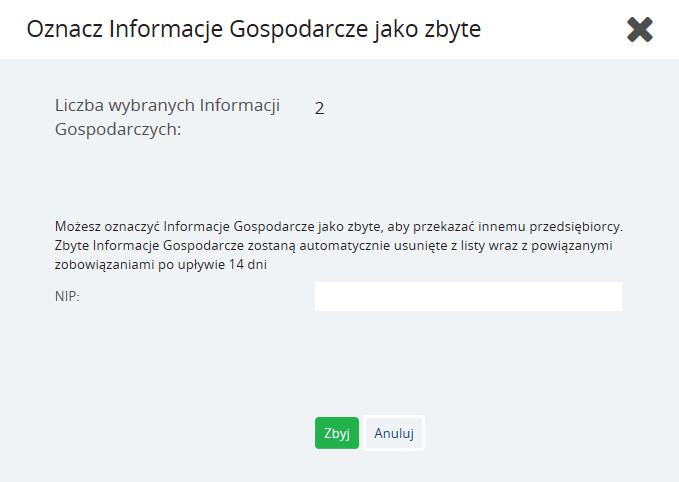Click the line starting 'Zbyte Informacje Gospodarcze zostaną'
The height and width of the screenshot is (482, 679).
pos(333,246)
